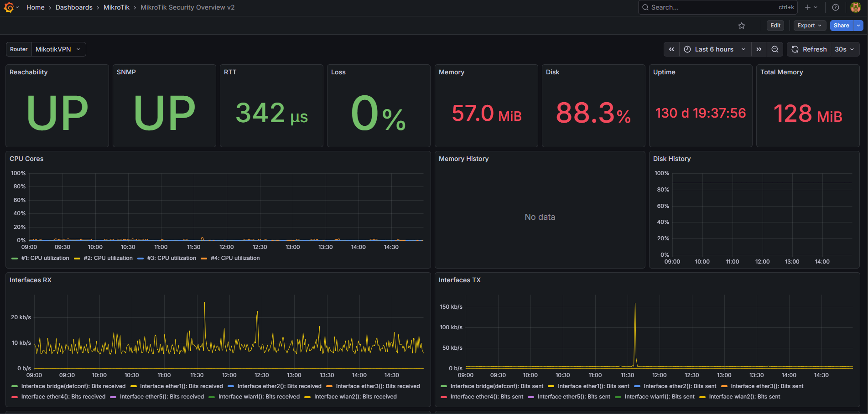Expand the Last 6 hours time picker

715,49
